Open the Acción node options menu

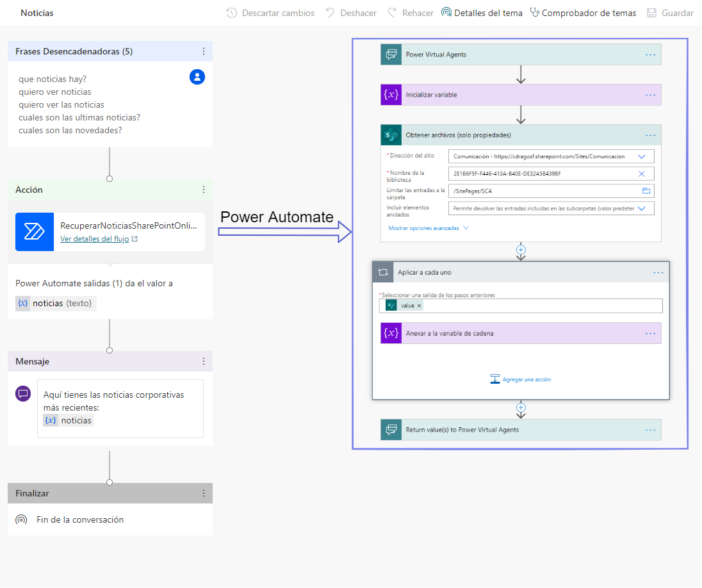pos(204,190)
